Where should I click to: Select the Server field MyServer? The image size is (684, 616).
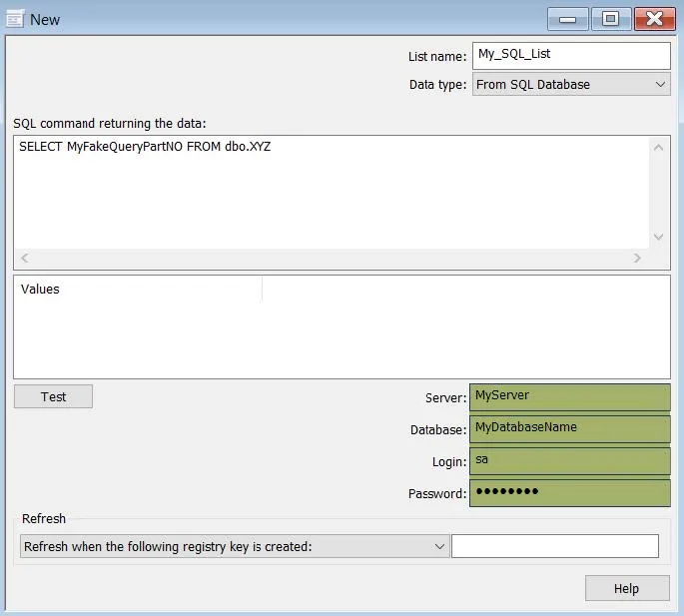coord(570,397)
